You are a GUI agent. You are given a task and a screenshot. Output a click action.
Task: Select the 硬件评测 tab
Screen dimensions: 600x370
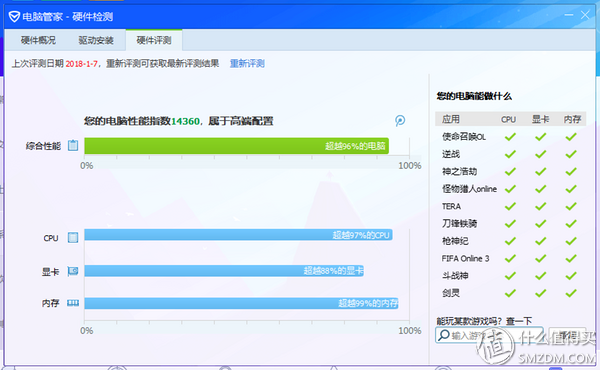coord(154,40)
